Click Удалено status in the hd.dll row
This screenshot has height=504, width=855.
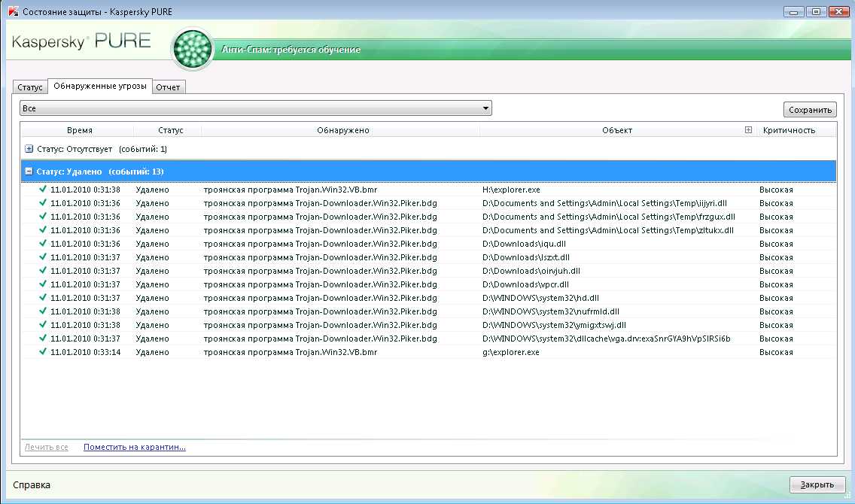click(152, 298)
